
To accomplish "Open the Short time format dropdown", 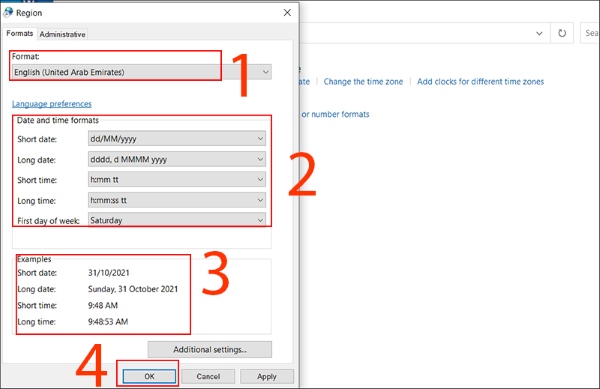I will 176,179.
